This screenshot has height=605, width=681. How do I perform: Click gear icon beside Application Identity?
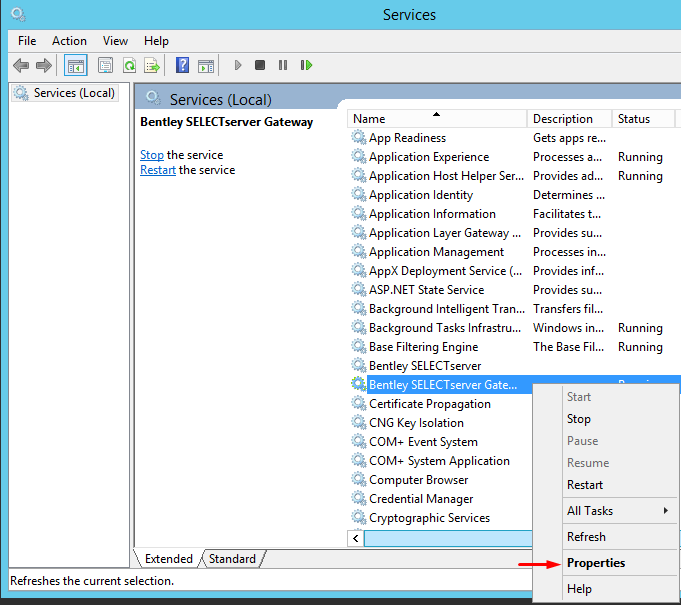[x=358, y=194]
